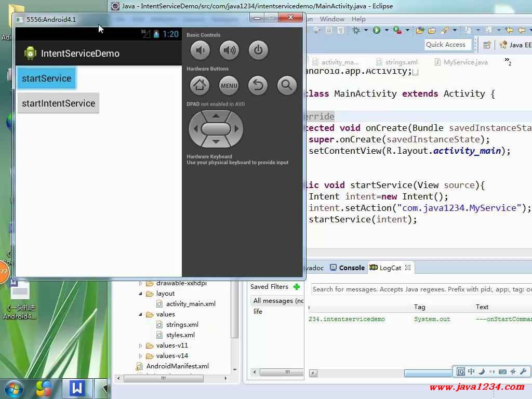The image size is (532, 399).
Task: Click the Quick Access search box
Action: [x=447, y=45]
